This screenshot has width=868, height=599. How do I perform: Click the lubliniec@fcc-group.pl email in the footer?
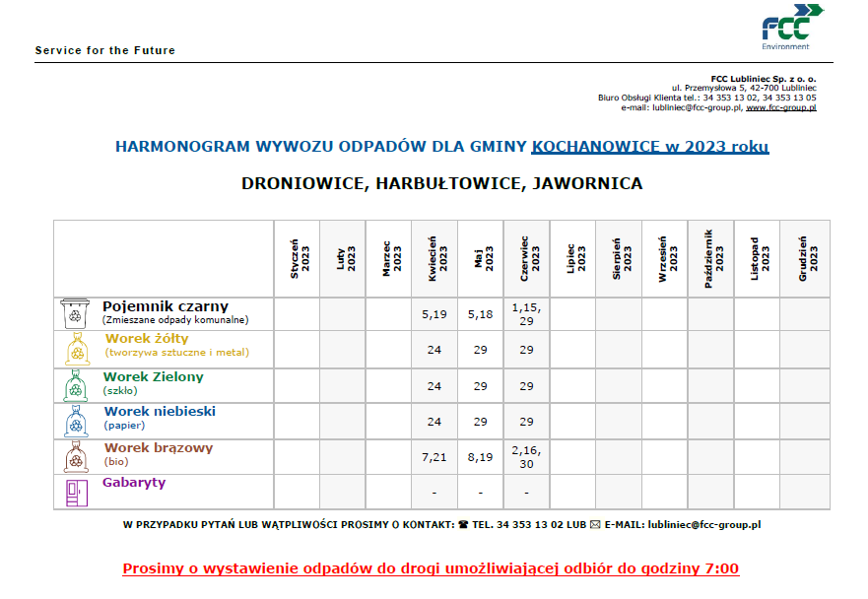[x=703, y=525]
